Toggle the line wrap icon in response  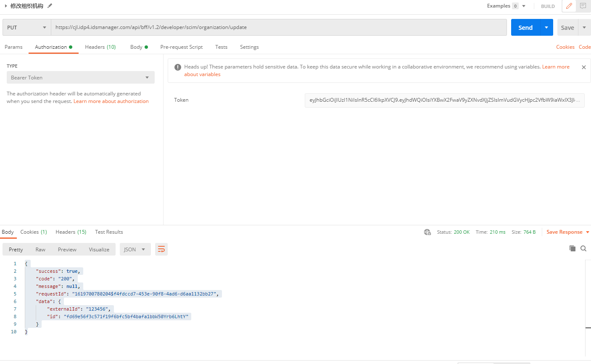(161, 249)
